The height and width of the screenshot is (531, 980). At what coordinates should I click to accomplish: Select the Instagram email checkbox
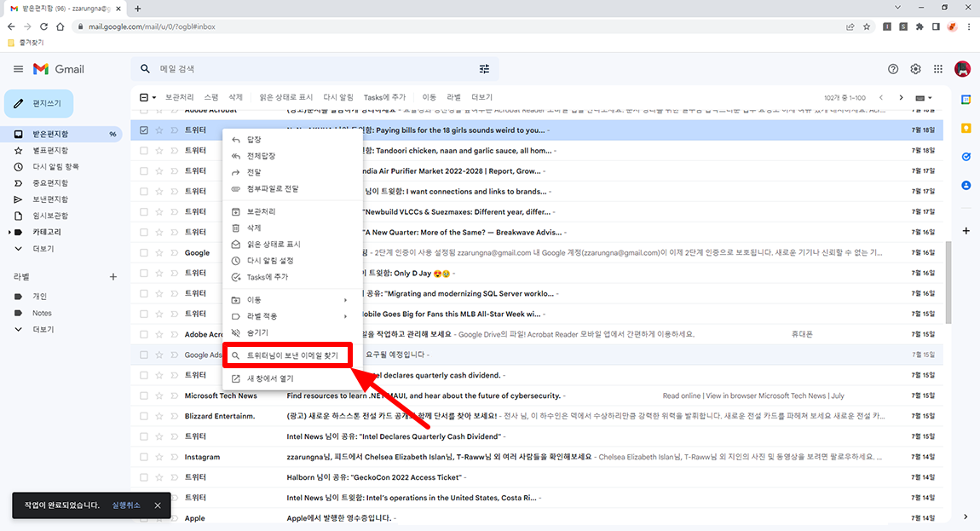(144, 457)
